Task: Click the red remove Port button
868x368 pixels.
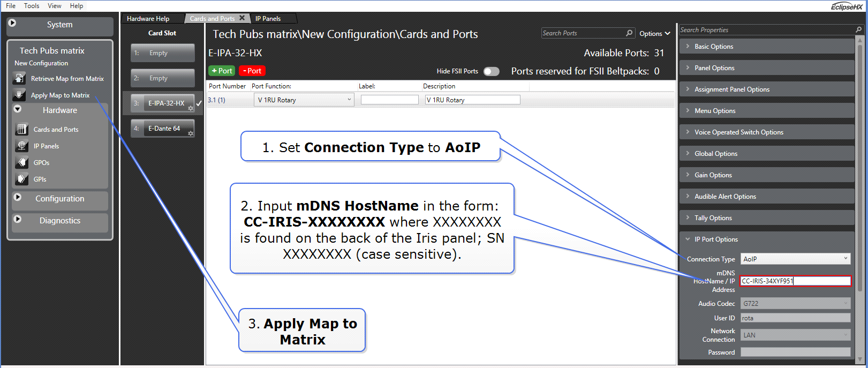Action: [x=252, y=71]
